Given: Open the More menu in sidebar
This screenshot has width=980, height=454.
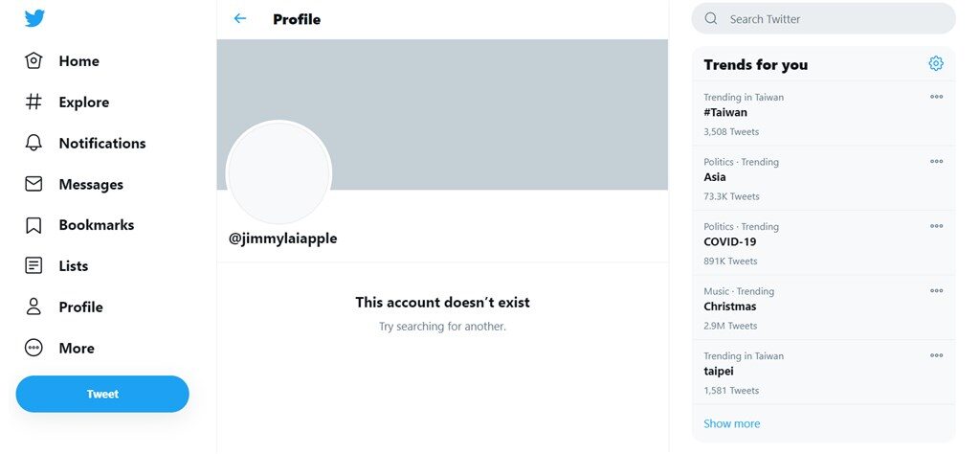Looking at the screenshot, I should pos(76,349).
